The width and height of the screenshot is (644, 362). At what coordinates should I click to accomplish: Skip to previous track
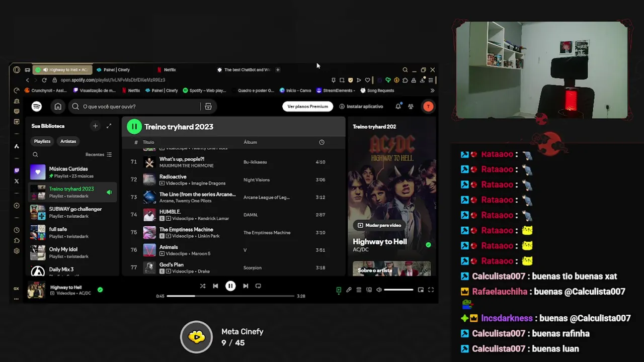coord(215,286)
